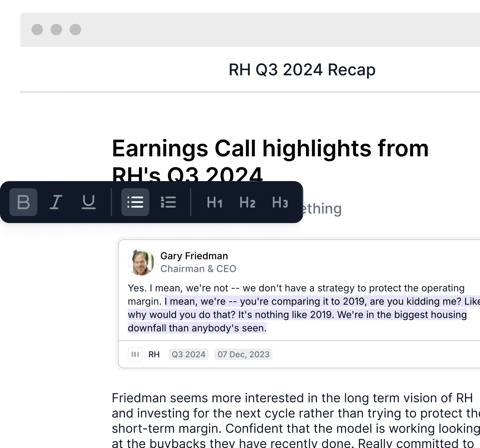Click the RH company logo icon

coord(135,354)
